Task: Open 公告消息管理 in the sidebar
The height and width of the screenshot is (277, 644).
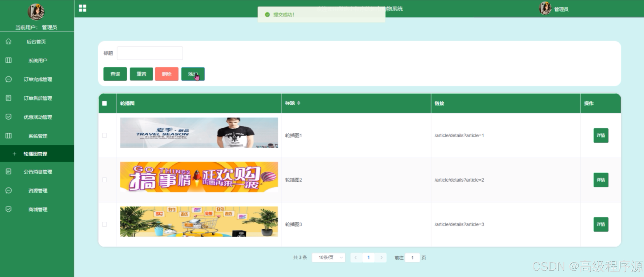Action: tap(37, 172)
